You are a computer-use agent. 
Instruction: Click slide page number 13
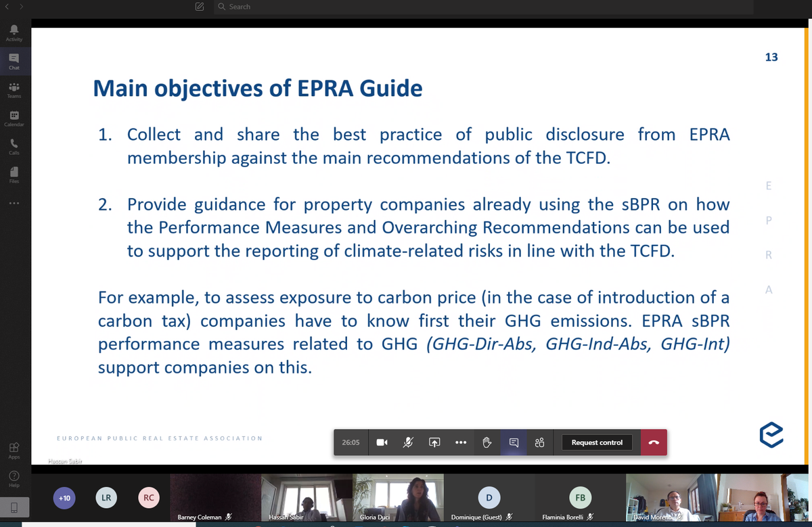click(x=771, y=58)
